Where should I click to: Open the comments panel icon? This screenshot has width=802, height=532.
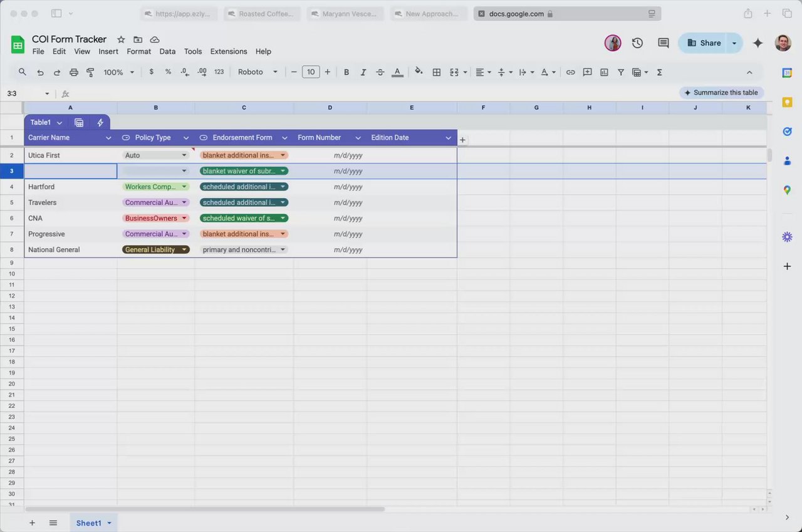pyautogui.click(x=663, y=43)
